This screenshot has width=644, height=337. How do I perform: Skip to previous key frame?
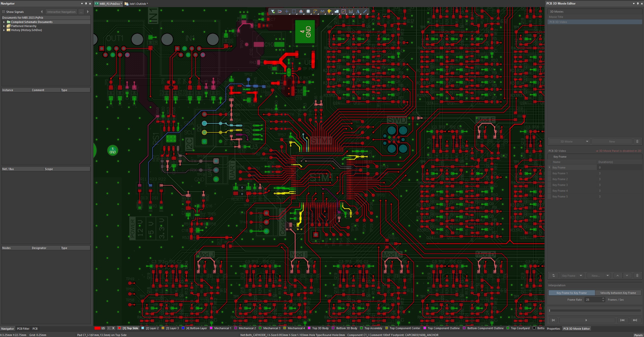pyautogui.click(x=622, y=320)
